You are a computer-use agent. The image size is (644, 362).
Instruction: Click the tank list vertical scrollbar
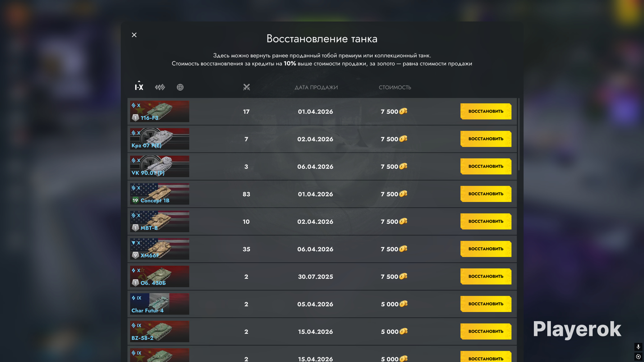(x=519, y=134)
